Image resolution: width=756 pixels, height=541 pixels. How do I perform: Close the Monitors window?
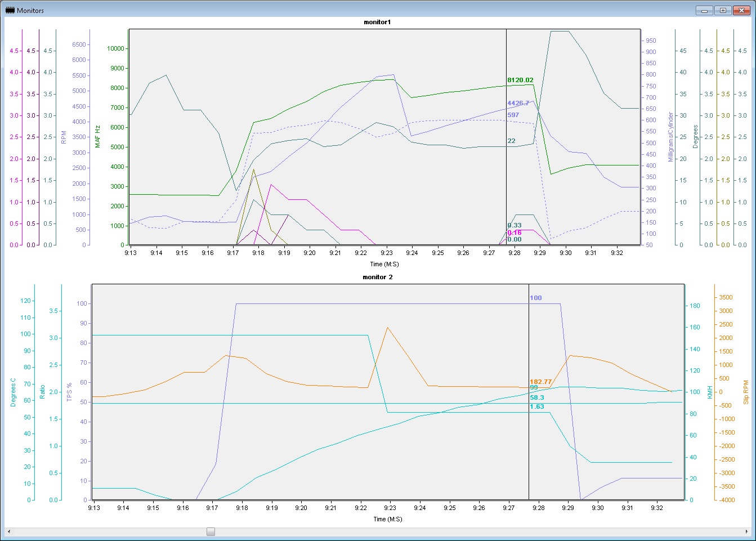[x=742, y=10]
